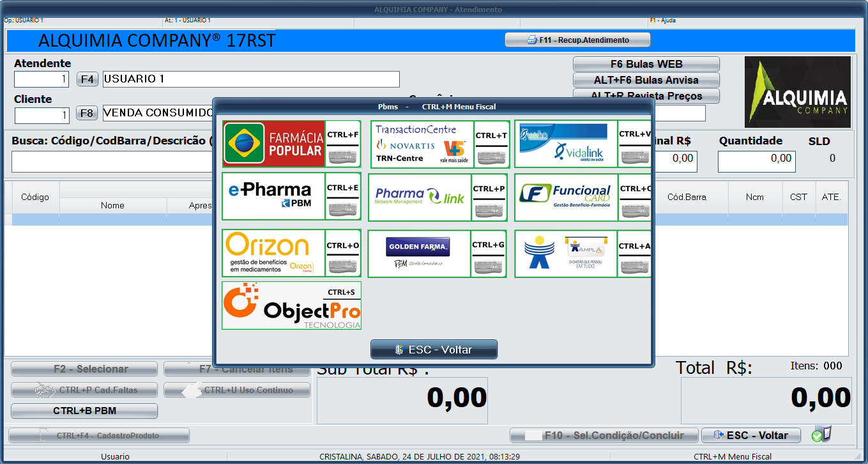The height and width of the screenshot is (464, 868).
Task: Click the CTRL+V keyboard shortcut tile
Action: coord(634,144)
